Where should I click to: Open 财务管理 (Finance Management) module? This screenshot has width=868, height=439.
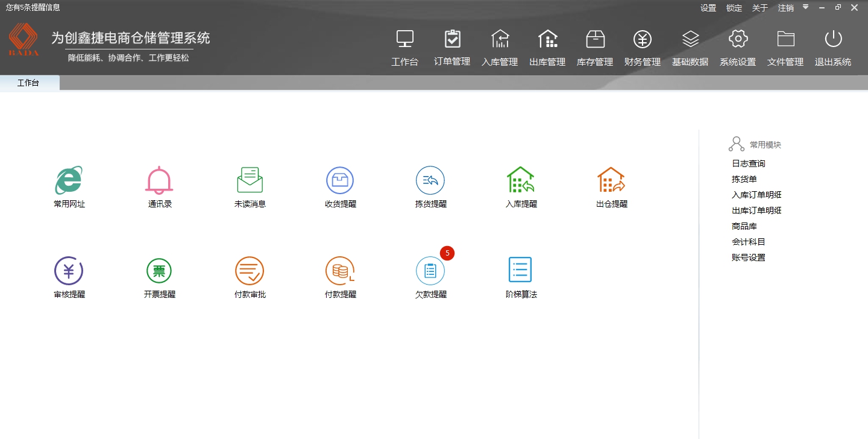tap(642, 47)
